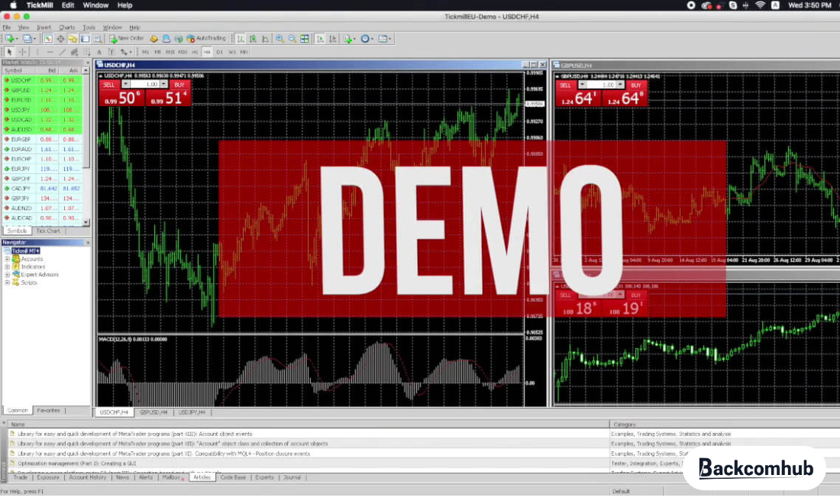Screen dimensions: 840x504
Task: Open the Code Base terminal tab
Action: point(233,478)
